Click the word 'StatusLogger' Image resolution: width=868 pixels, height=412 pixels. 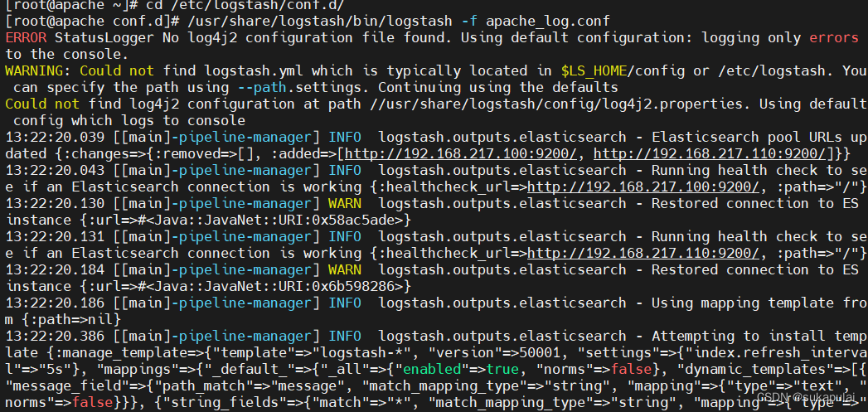point(104,37)
